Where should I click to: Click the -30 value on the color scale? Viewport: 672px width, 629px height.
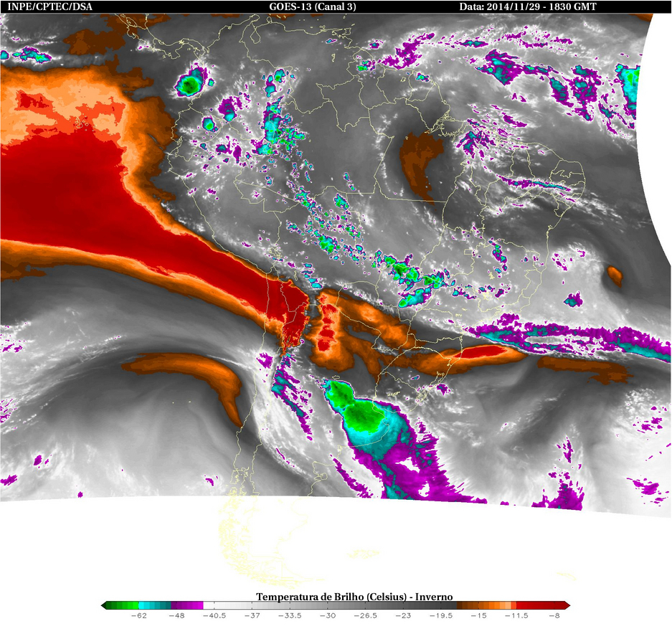[x=328, y=615]
